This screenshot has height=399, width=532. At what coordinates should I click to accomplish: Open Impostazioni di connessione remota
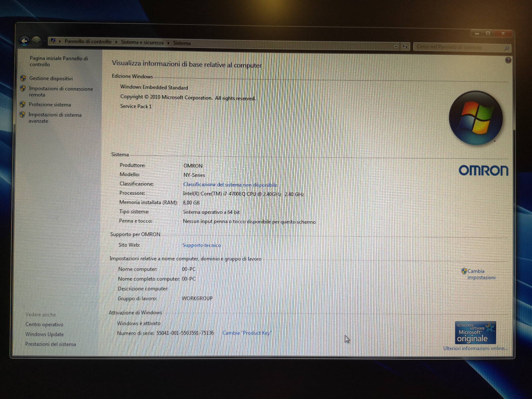tap(61, 91)
